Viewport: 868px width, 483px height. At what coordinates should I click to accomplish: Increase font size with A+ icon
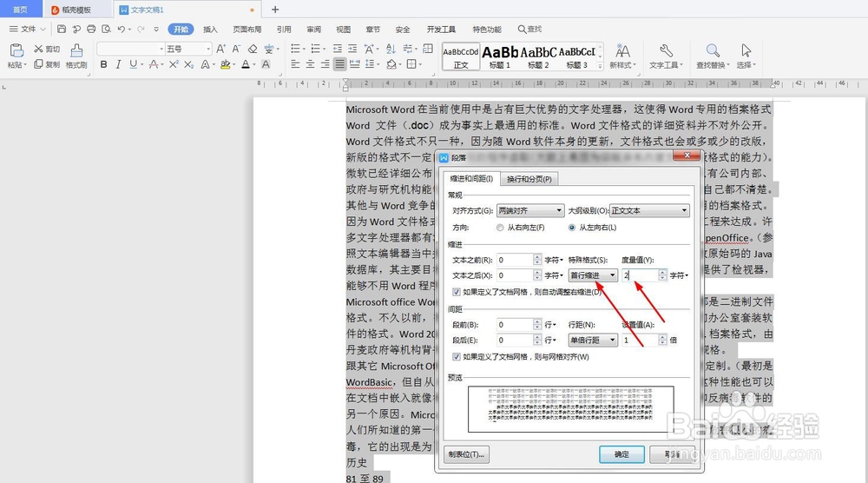click(220, 49)
